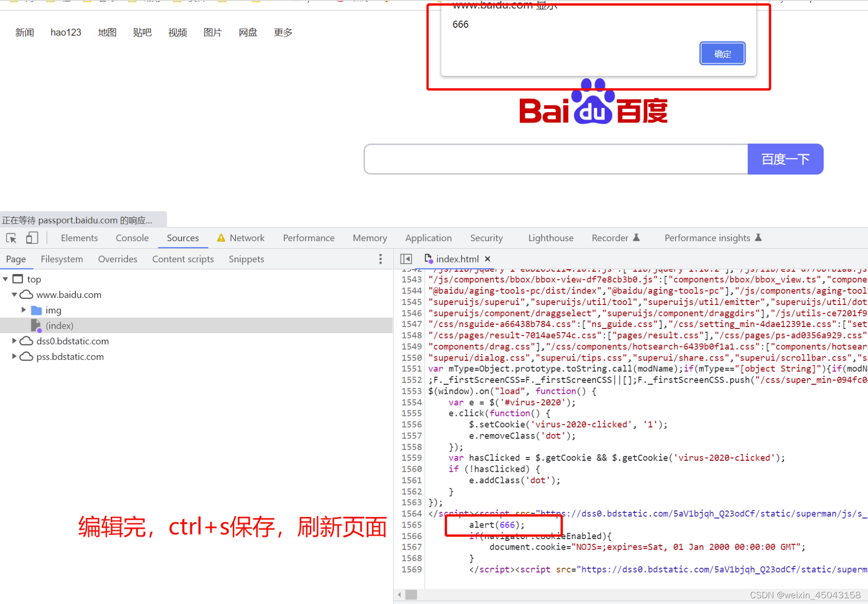Click line number 1559 in gutter
This screenshot has height=604, width=868.
pos(412,458)
